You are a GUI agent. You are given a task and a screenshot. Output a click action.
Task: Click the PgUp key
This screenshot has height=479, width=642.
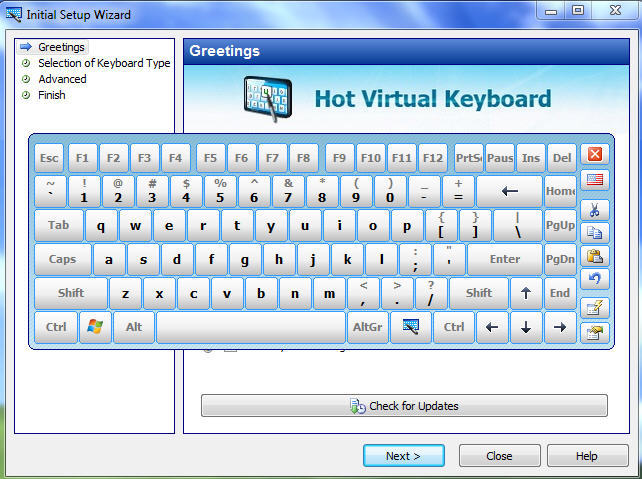[560, 225]
